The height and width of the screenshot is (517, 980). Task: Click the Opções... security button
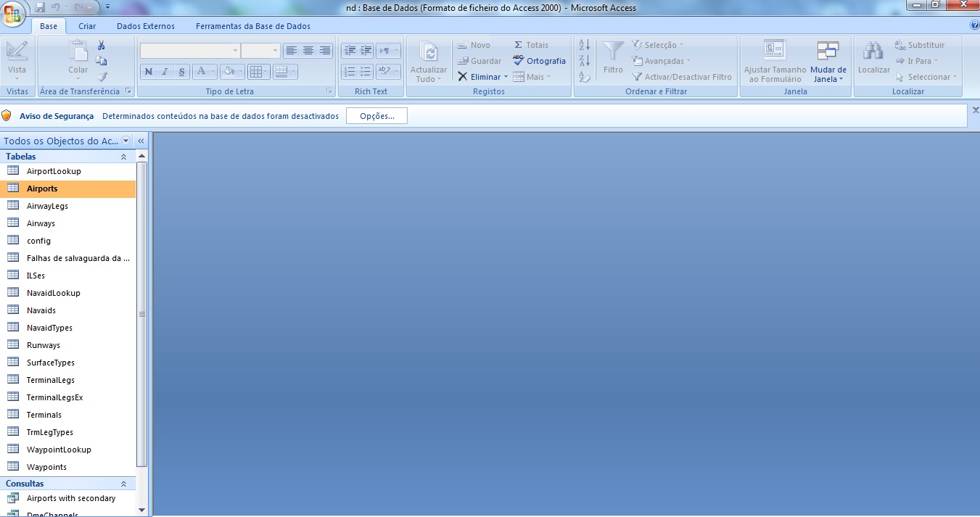click(376, 116)
